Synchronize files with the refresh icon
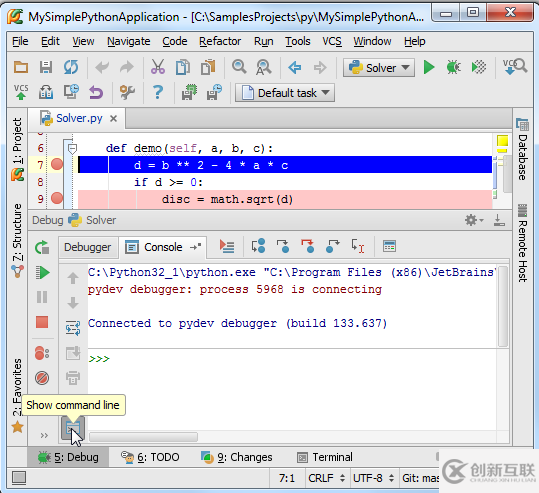Viewport: 539px width, 493px height. 70,67
